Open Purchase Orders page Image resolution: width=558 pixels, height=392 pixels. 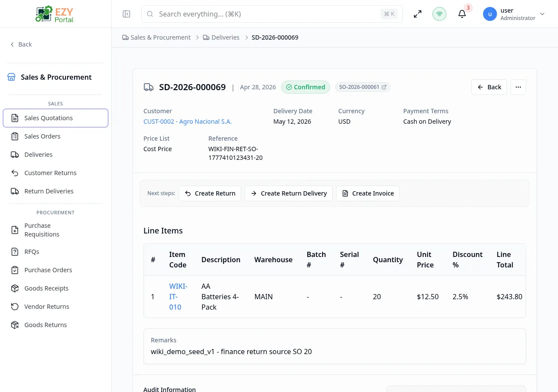[x=55, y=270]
